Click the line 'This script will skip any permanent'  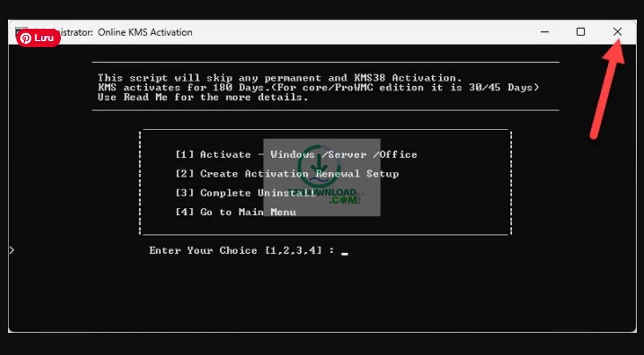[x=280, y=78]
